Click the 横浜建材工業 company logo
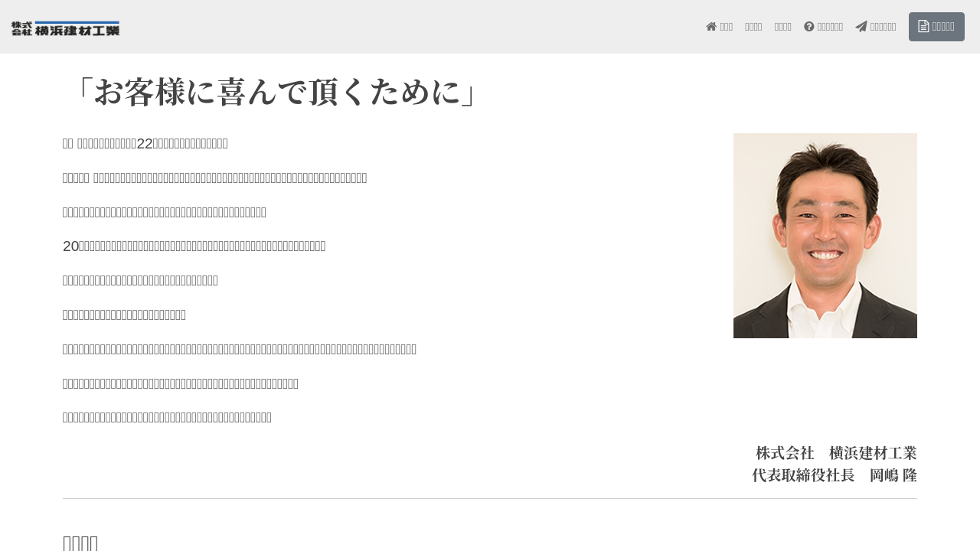 click(66, 28)
